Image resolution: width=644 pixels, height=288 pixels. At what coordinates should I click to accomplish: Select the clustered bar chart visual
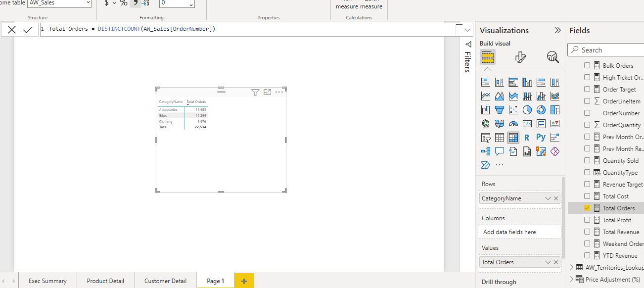[513, 82]
